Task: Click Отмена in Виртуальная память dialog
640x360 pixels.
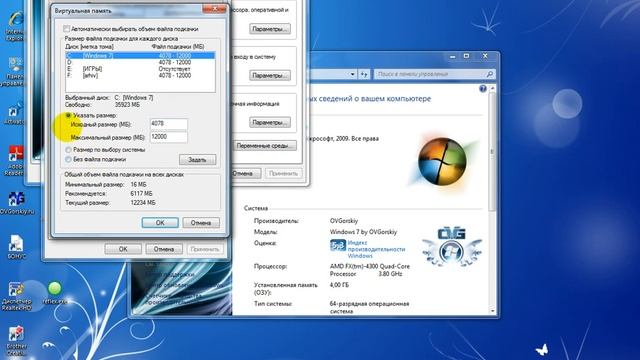Action: click(201, 223)
